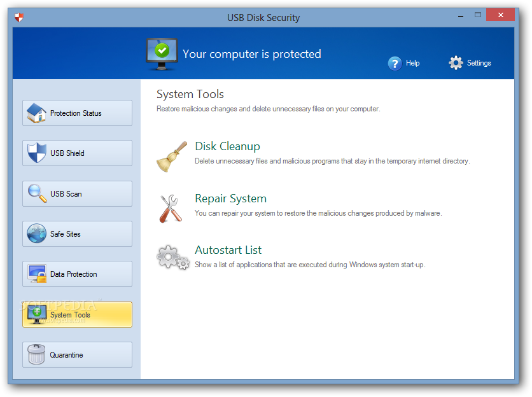The image size is (532, 397).
Task: Open the Protection Status section
Action: (78, 113)
